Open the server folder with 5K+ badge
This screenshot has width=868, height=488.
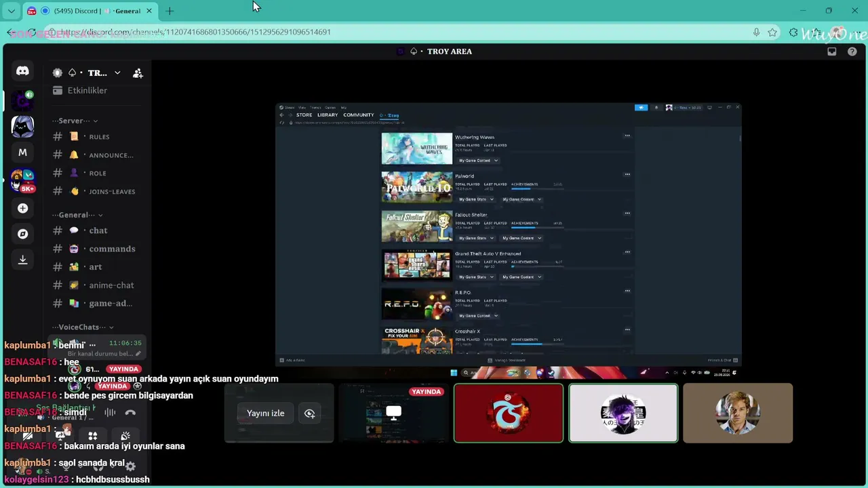click(22, 181)
